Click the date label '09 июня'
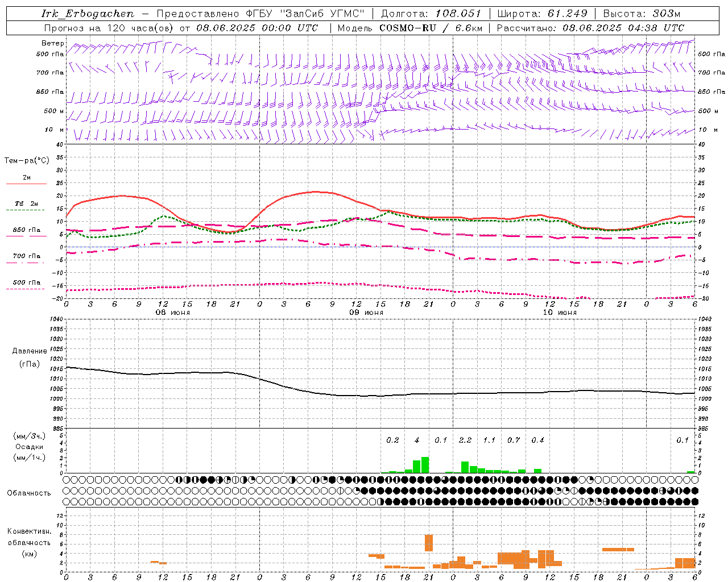Screen dimensions: 728x582 point(366,313)
